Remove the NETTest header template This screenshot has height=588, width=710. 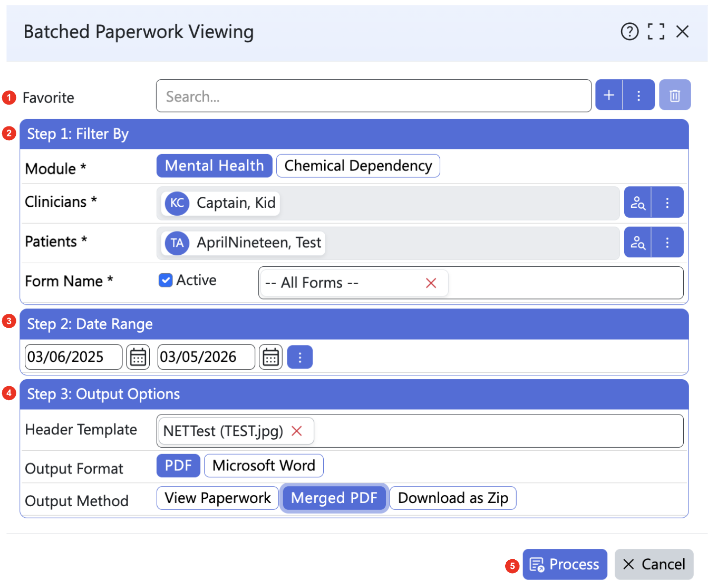pos(296,431)
